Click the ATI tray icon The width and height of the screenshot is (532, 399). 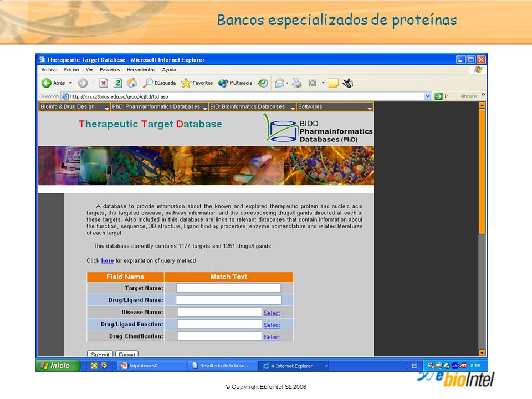463,366
